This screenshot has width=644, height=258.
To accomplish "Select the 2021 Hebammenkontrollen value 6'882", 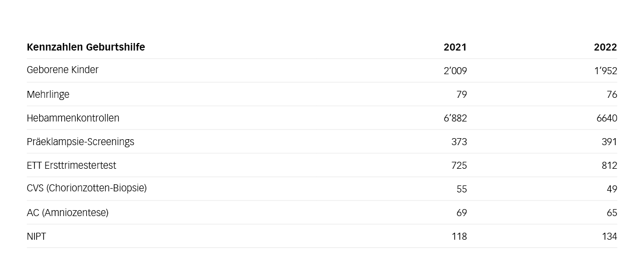I will coord(455,118).
